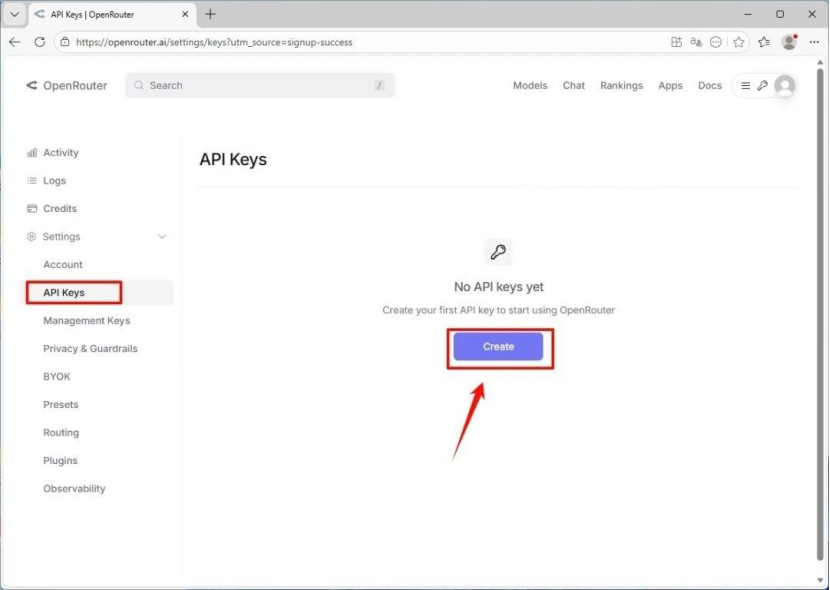Reload the page
Screen dimensions: 830x590
coord(40,42)
